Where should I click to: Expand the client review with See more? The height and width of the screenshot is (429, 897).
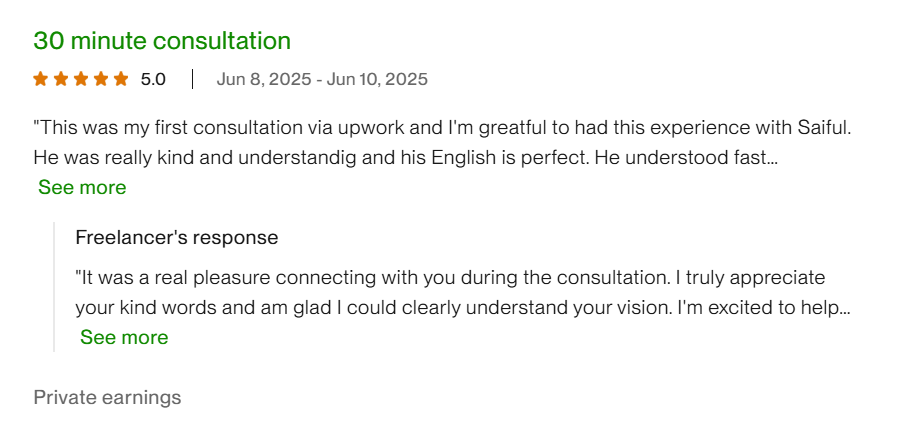82,187
